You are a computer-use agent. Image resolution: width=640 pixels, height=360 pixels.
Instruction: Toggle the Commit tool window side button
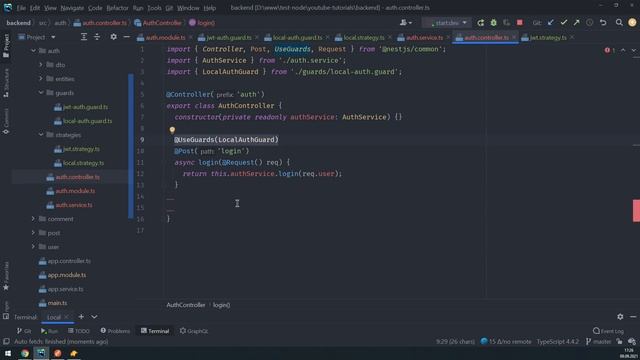[6, 121]
